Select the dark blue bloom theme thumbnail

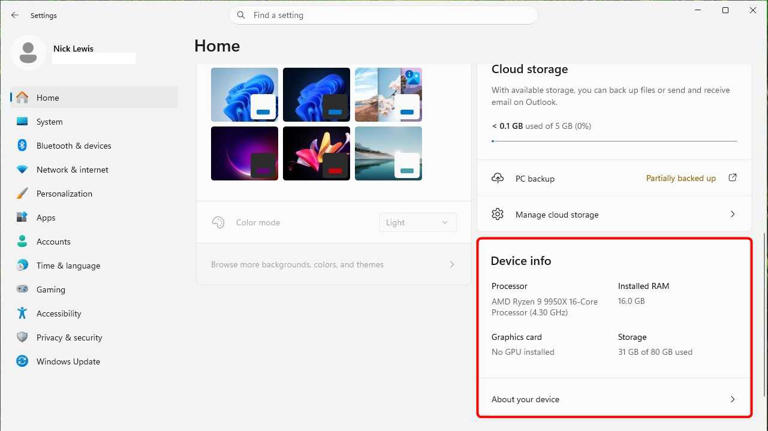pos(316,95)
